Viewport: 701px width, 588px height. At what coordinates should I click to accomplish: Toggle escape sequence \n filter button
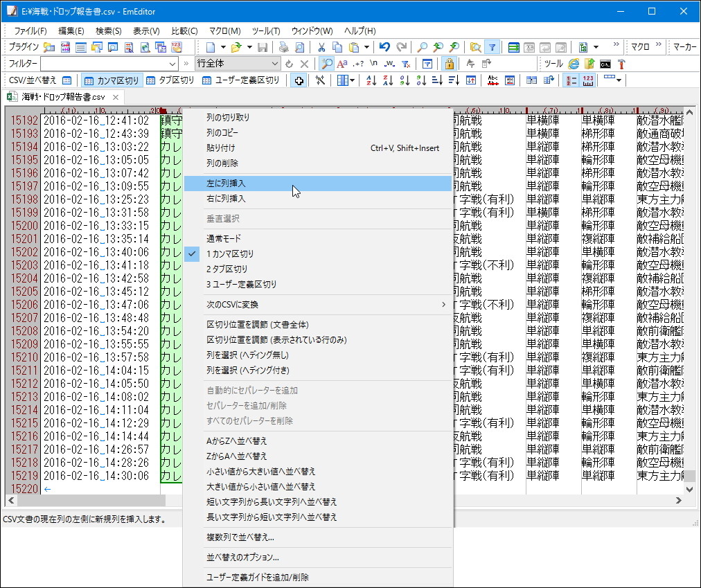(x=374, y=64)
